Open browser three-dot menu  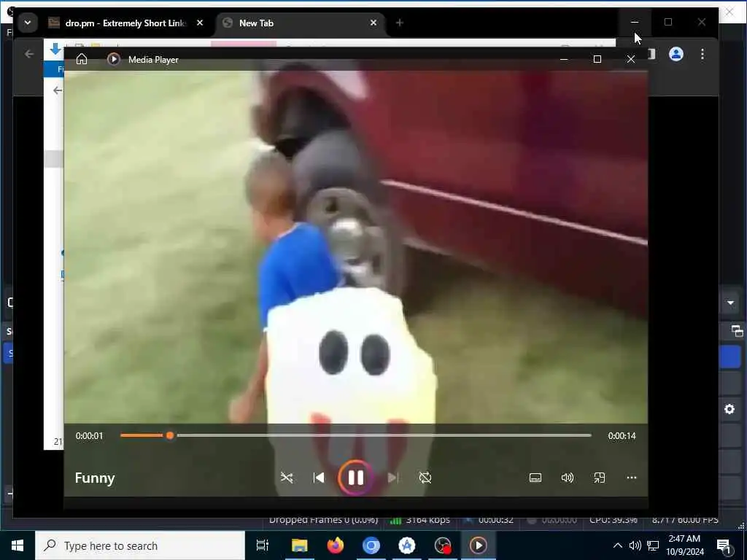703,54
